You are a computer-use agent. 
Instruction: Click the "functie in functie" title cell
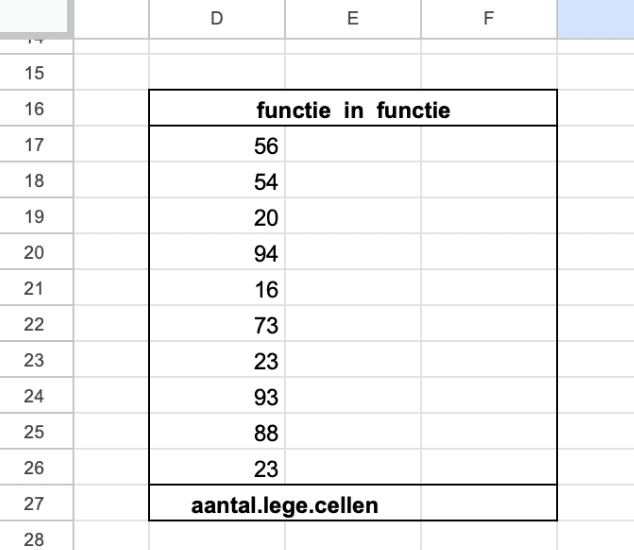tap(352, 109)
